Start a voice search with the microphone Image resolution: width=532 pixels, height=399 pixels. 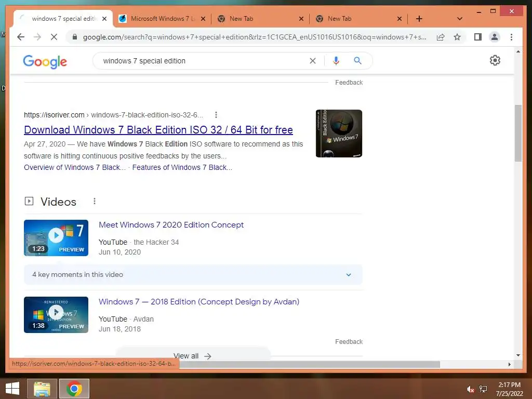point(336,61)
